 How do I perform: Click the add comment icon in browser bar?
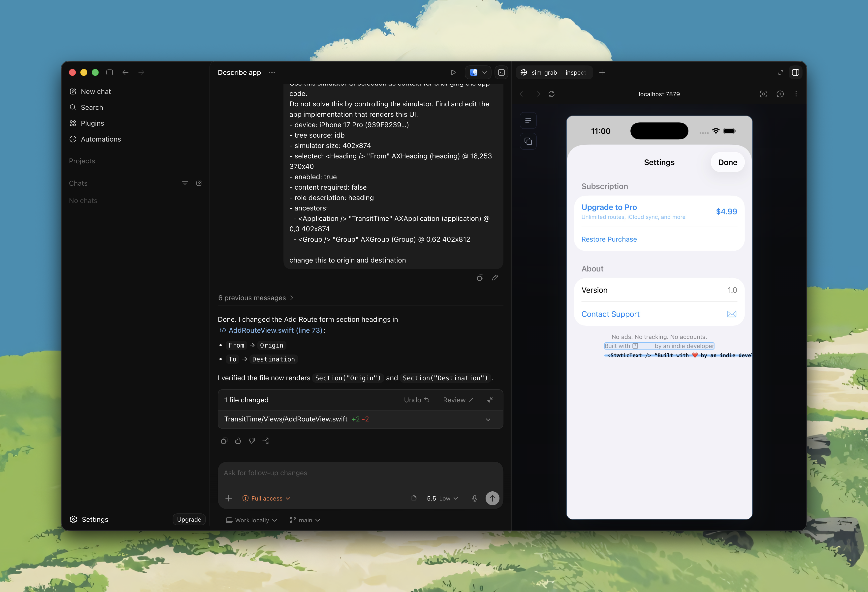pyautogui.click(x=780, y=94)
